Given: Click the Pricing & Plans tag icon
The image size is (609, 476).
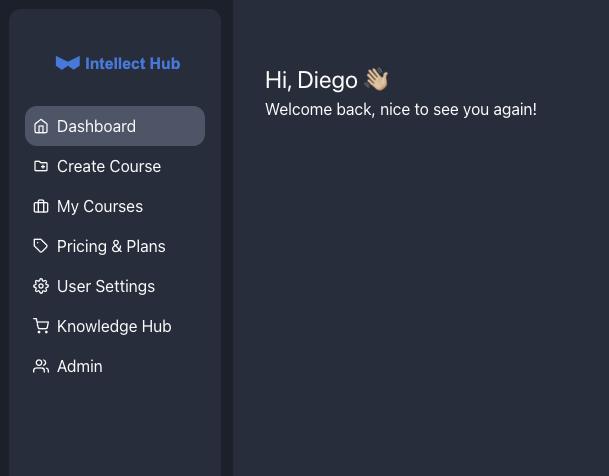Looking at the screenshot, I should [41, 246].
